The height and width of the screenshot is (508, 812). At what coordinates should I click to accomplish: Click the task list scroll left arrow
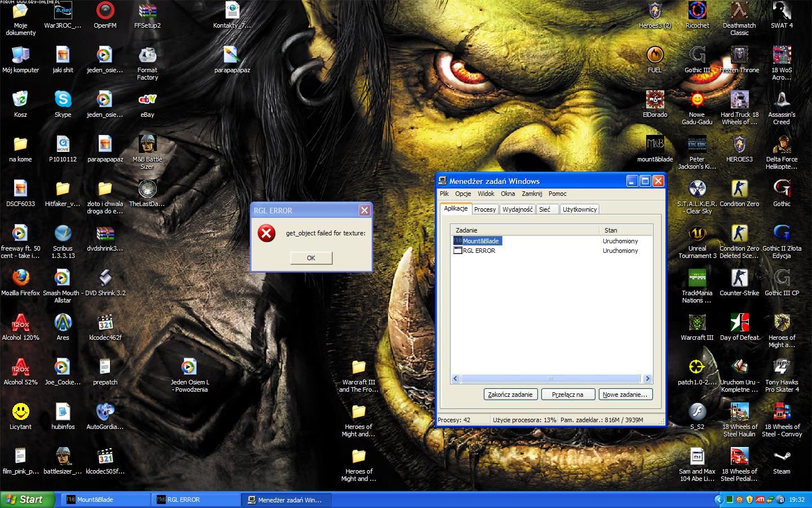(x=456, y=379)
